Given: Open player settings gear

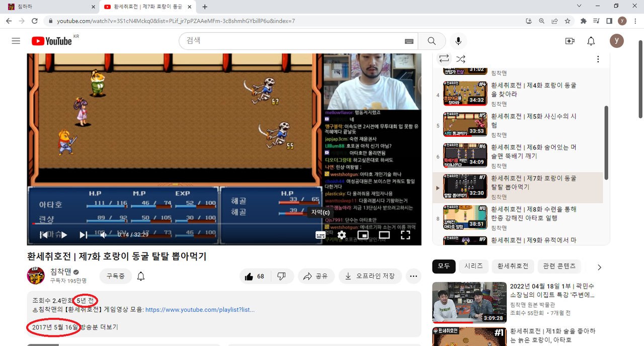Looking at the screenshot, I should (x=342, y=235).
